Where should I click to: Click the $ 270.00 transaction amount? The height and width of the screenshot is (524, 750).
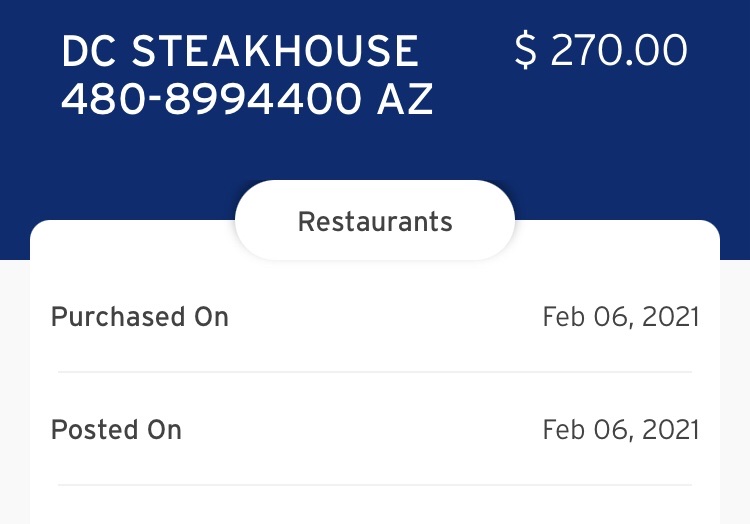(601, 51)
